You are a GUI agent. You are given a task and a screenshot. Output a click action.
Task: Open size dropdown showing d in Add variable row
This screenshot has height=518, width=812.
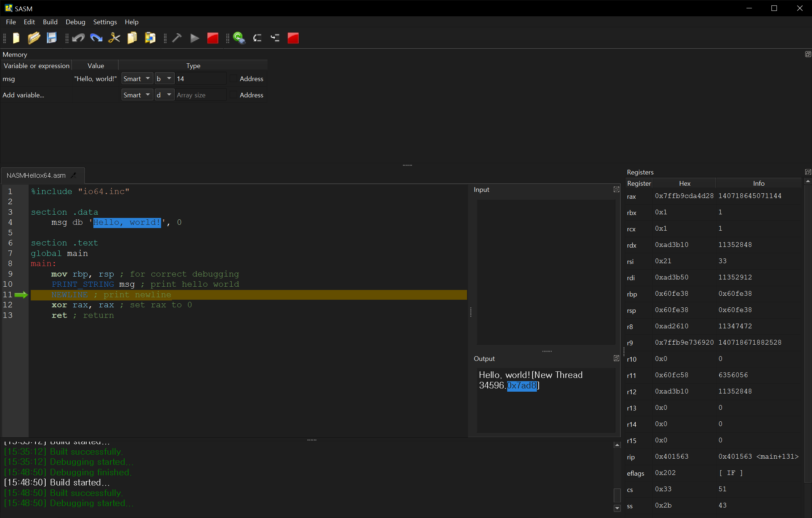click(x=164, y=95)
